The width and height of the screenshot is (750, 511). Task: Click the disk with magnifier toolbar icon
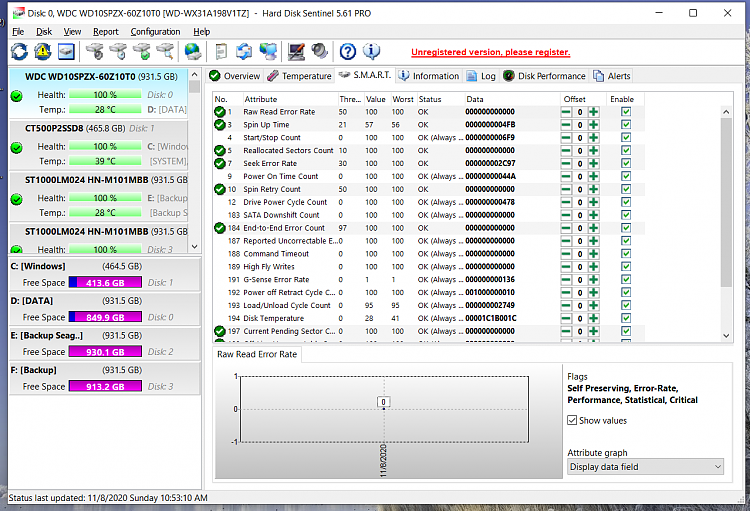pos(165,51)
